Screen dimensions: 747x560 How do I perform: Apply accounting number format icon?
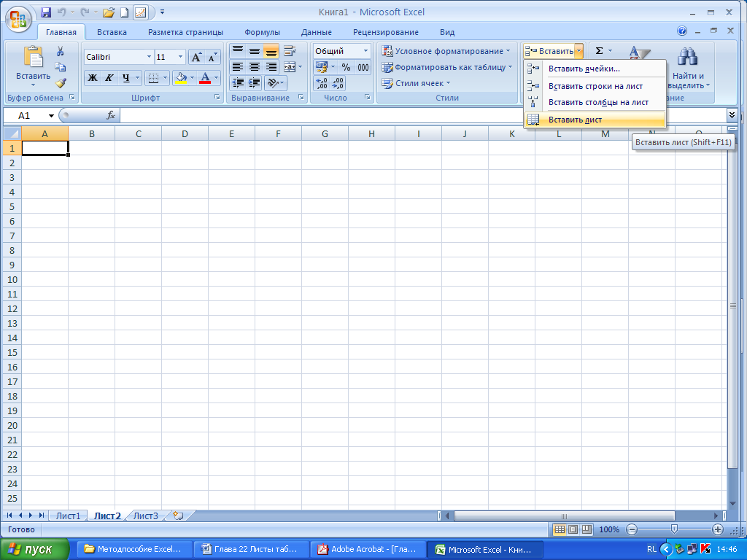[322, 66]
